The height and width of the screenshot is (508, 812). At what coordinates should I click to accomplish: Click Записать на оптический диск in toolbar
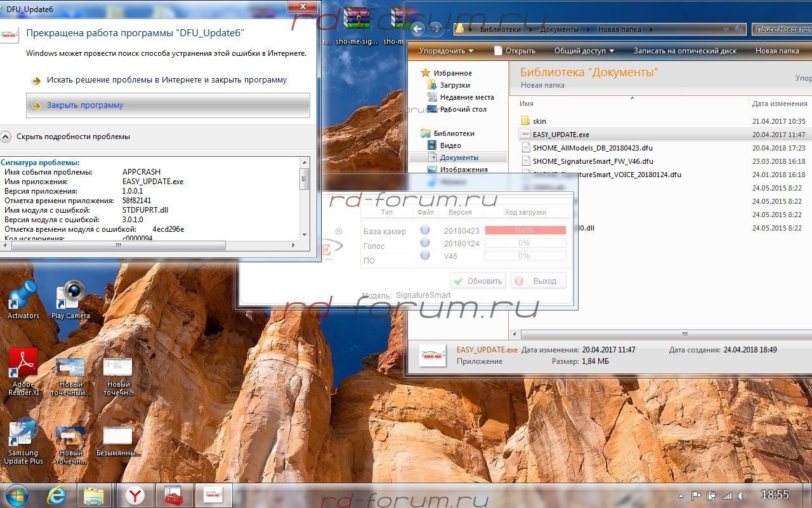point(685,51)
